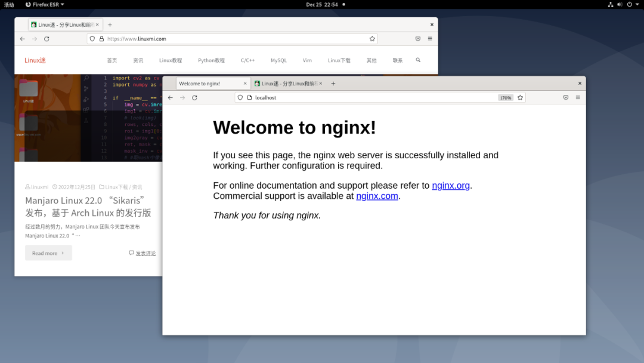Viewport: 644px width, 363px height.
Task: Open Firefox ESR application menu dropdown
Action: (x=45, y=5)
